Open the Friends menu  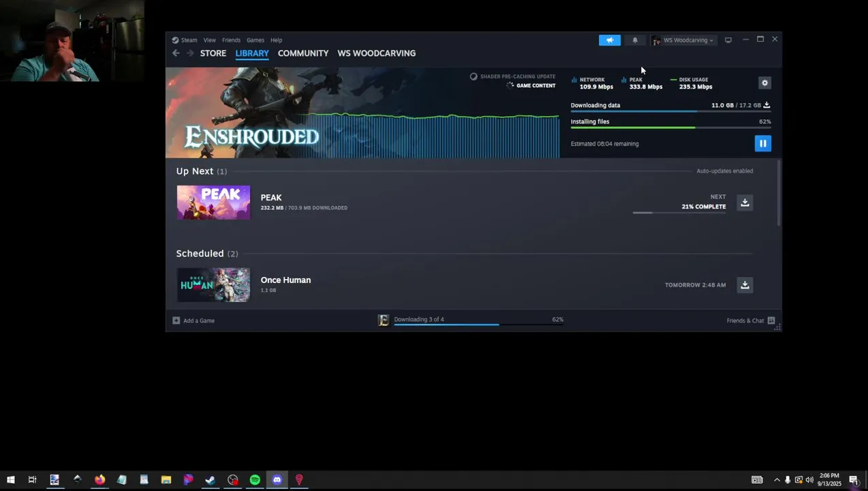pos(231,40)
